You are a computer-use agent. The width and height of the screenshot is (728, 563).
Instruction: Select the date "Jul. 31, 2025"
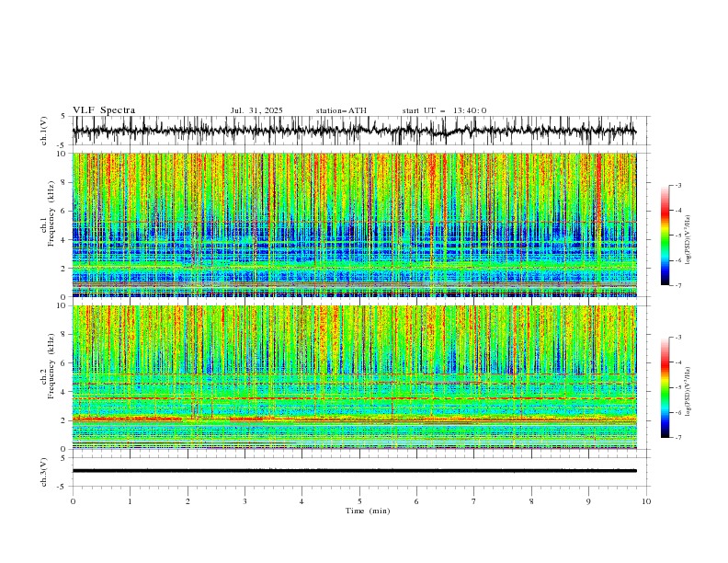pyautogui.click(x=256, y=110)
